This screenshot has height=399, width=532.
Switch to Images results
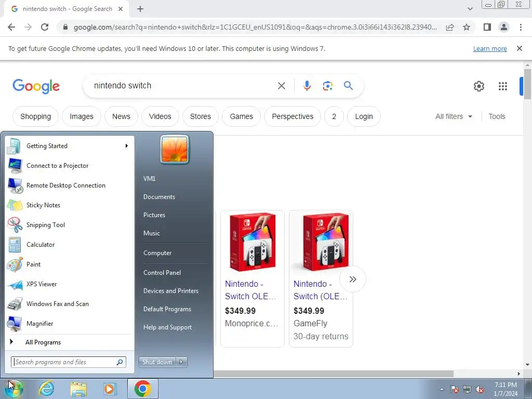pyautogui.click(x=82, y=116)
